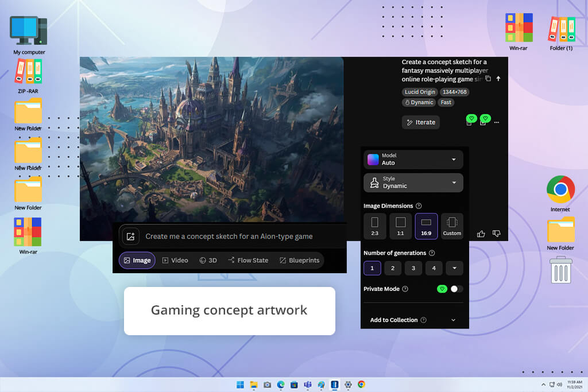Click the Lucid Origin tag

[x=420, y=92]
